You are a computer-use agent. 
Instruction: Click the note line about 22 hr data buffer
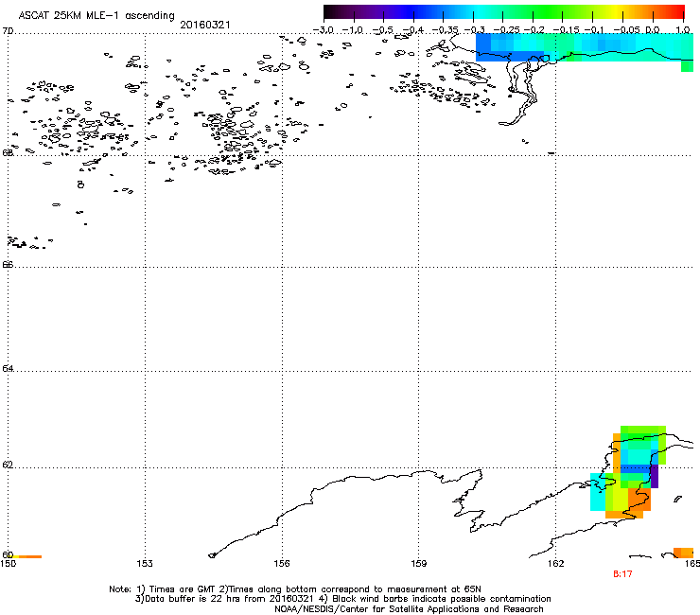point(342,599)
